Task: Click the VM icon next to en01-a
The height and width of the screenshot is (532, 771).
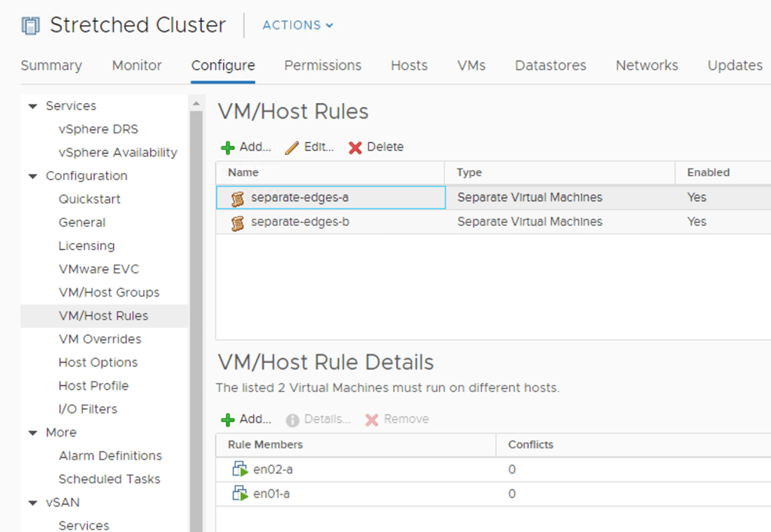Action: (239, 494)
